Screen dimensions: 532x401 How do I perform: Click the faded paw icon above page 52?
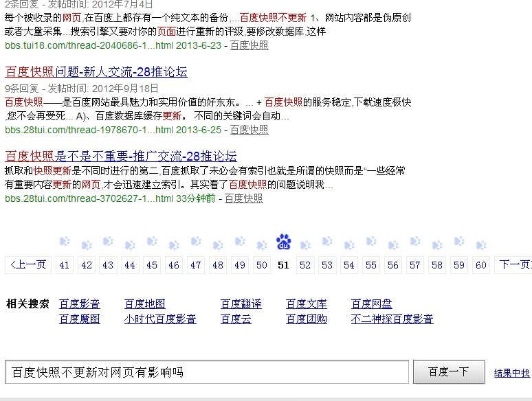[305, 244]
